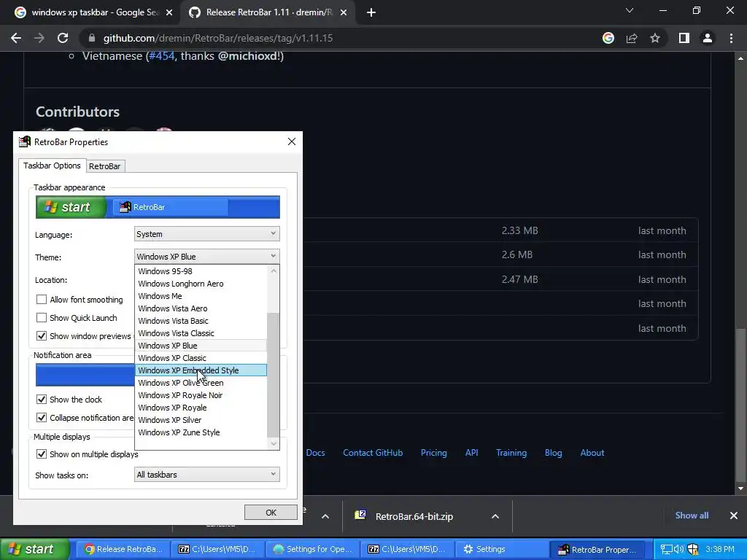Choose Windows Longhorn Aero theme

tap(201, 284)
